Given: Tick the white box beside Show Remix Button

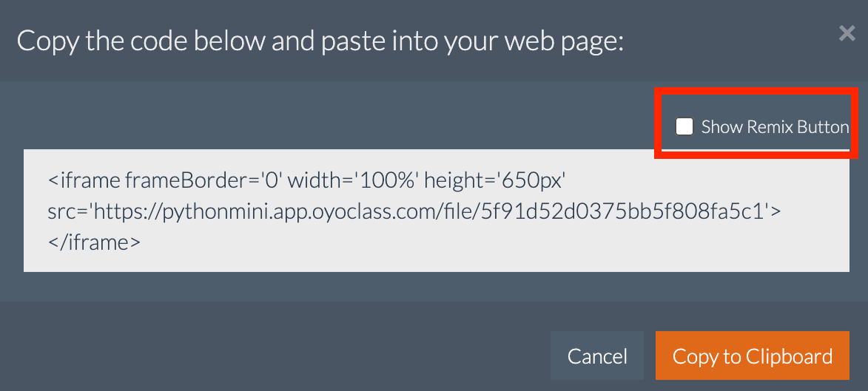Looking at the screenshot, I should pyautogui.click(x=684, y=126).
